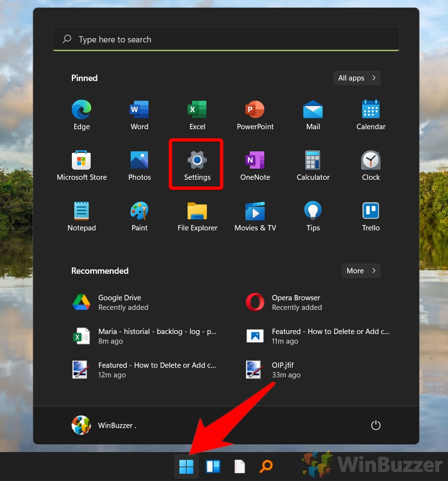448x481 pixels.
Task: Launch the PowerPoint pinned app
Action: (255, 115)
